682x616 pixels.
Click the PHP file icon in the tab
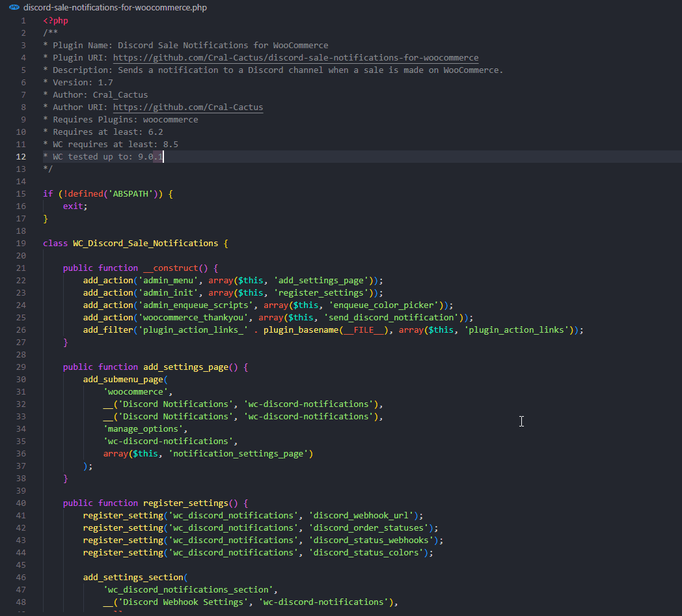click(14, 8)
